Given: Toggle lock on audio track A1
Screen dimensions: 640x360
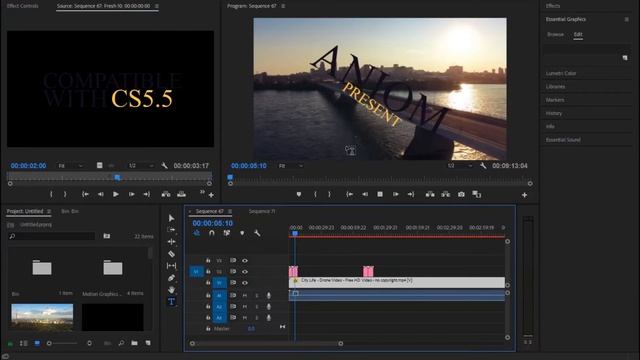Looking at the screenshot, I should coord(208,295).
